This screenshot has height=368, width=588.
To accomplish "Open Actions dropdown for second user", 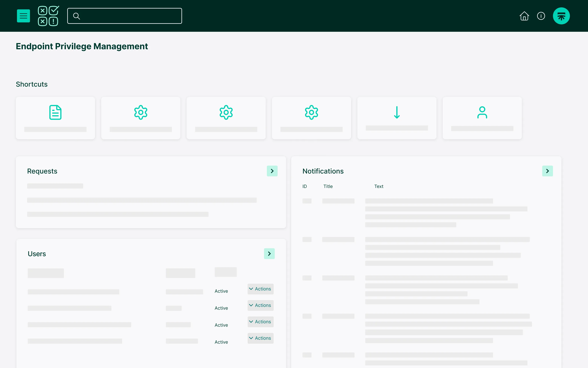I will [260, 305].
